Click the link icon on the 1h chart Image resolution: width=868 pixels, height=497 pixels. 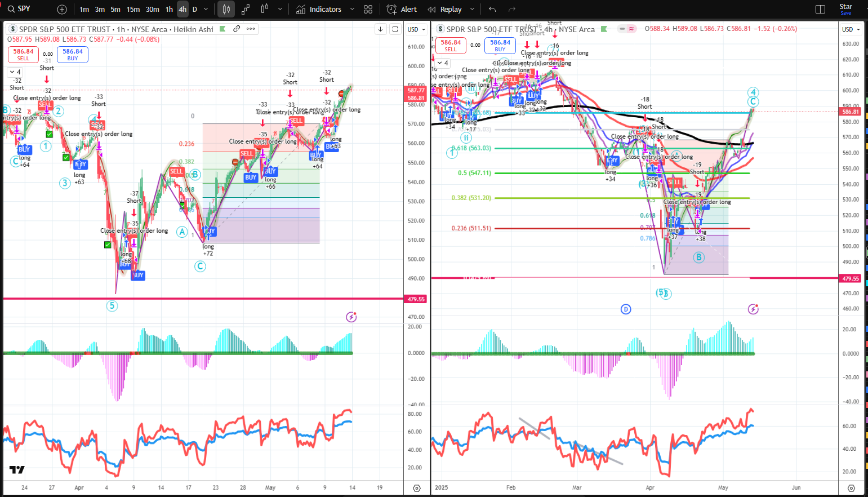[x=237, y=29]
